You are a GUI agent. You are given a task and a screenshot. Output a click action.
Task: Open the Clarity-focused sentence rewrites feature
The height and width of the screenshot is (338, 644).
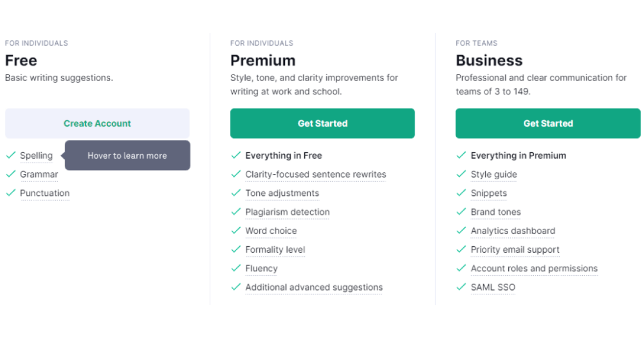pos(316,174)
